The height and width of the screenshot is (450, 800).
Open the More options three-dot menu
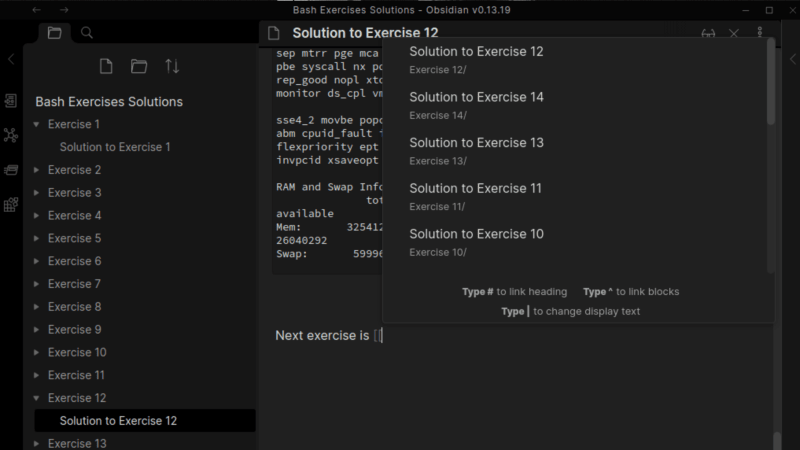pos(760,33)
